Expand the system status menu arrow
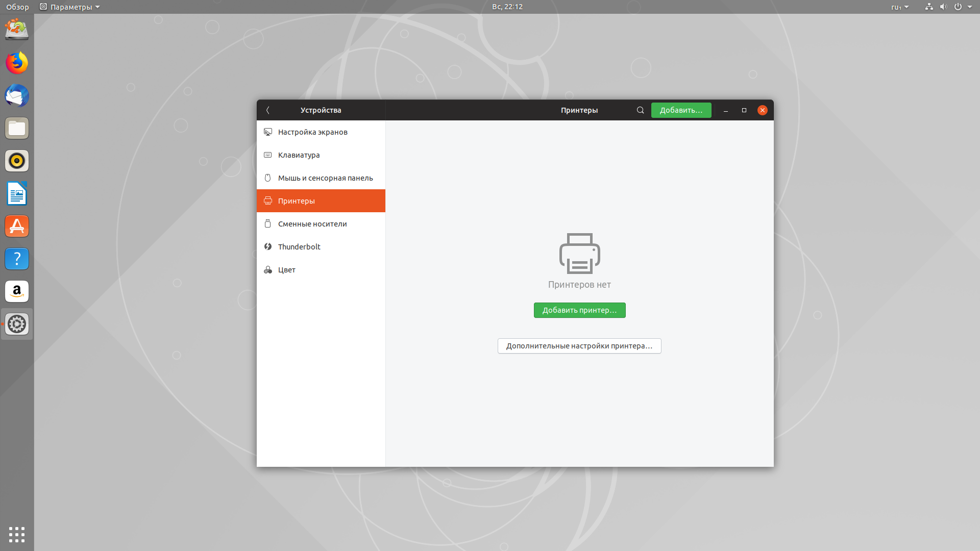980x551 pixels. [970, 7]
